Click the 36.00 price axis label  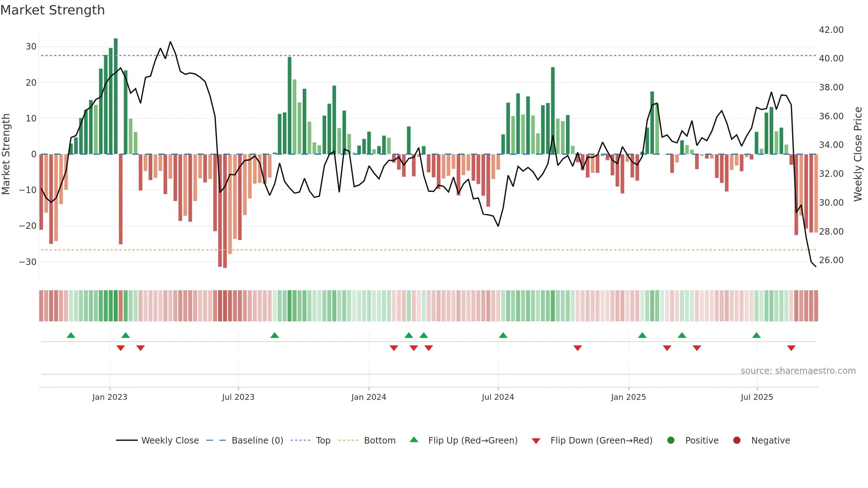[x=831, y=116]
